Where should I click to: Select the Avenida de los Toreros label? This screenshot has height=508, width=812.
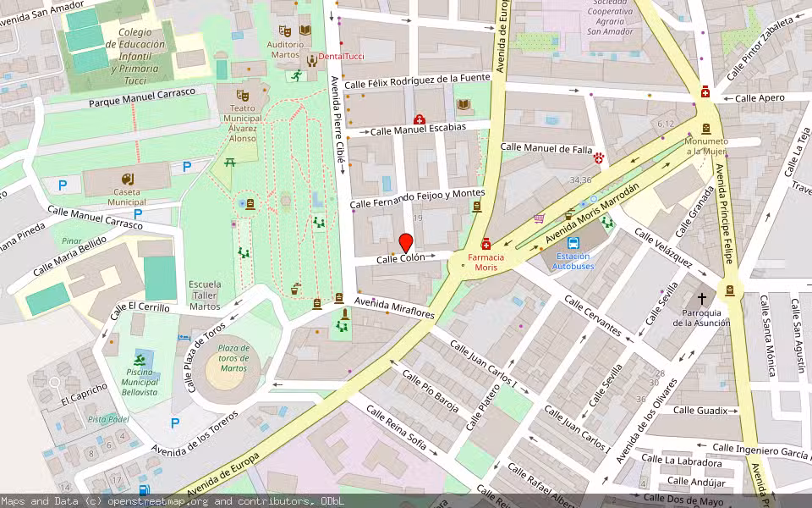coord(195,433)
